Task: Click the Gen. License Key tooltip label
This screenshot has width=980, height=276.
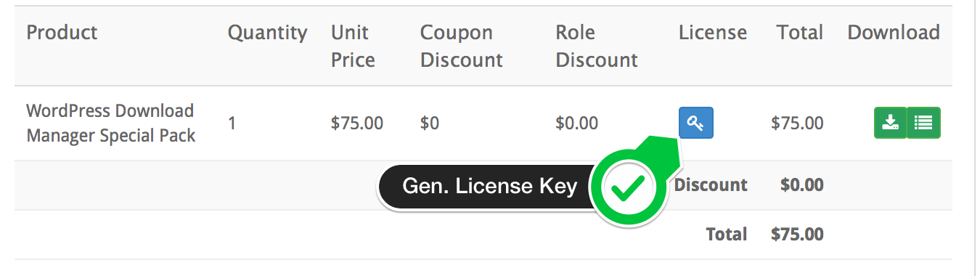Action: (490, 187)
